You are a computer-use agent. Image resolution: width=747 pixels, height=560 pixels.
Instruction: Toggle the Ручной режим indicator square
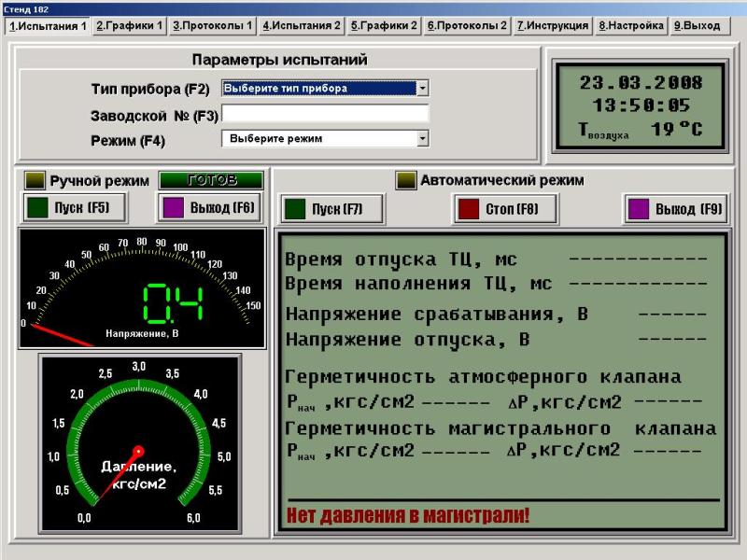(35, 180)
